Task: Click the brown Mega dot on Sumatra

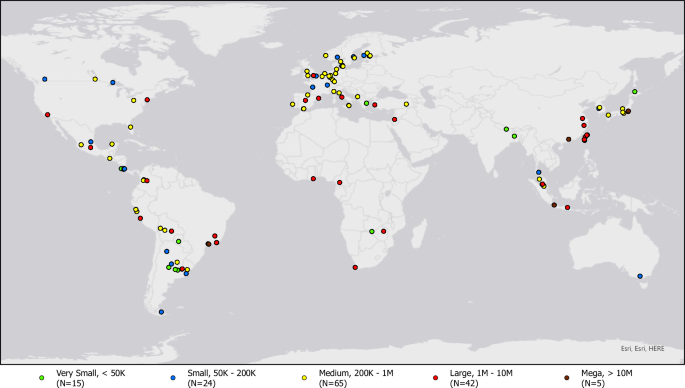Action: coord(554,205)
